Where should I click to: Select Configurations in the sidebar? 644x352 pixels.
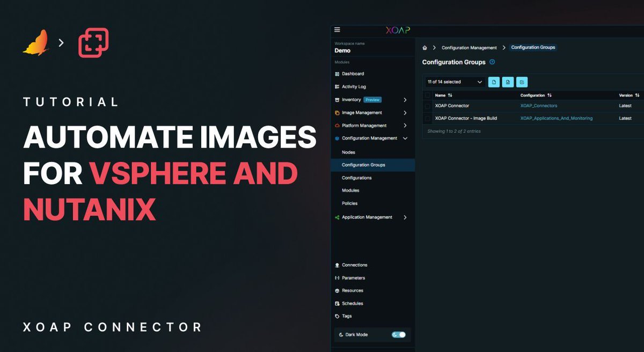point(358,178)
